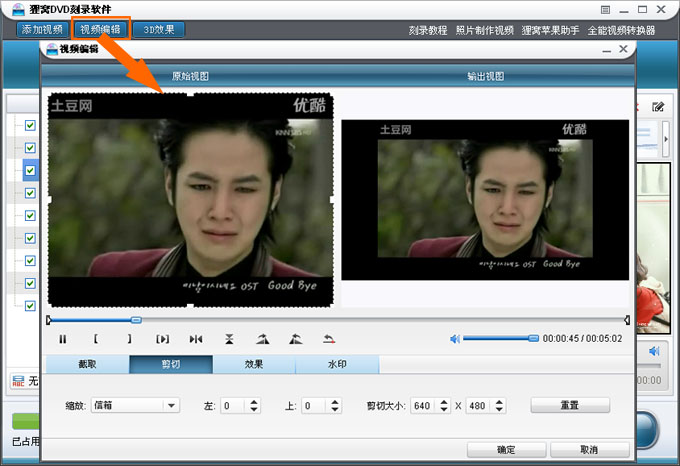The width and height of the screenshot is (680, 466).
Task: Decrease the 左 value with down arrow
Action: pos(254,409)
